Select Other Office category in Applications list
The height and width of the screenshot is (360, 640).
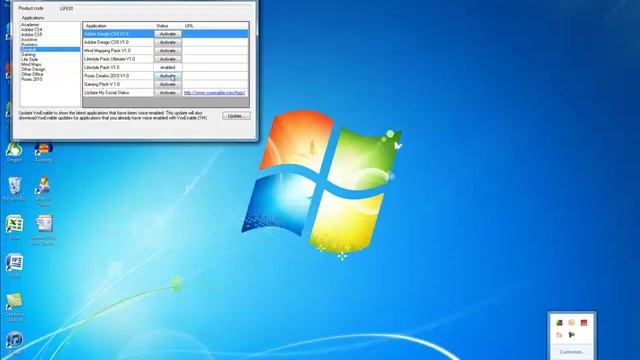(x=32, y=74)
